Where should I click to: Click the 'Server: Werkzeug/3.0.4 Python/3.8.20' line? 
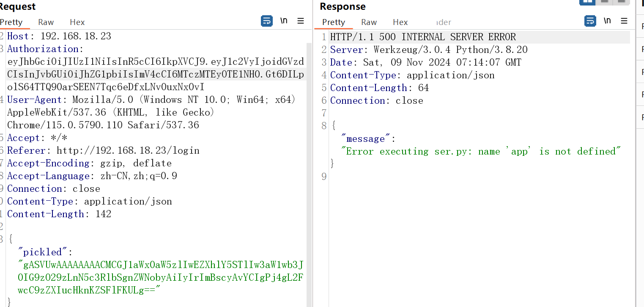point(429,50)
